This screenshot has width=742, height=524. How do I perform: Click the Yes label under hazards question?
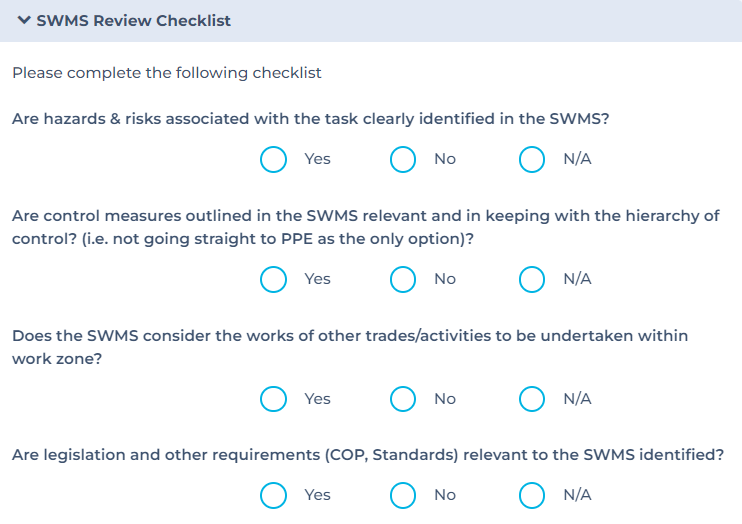point(317,159)
